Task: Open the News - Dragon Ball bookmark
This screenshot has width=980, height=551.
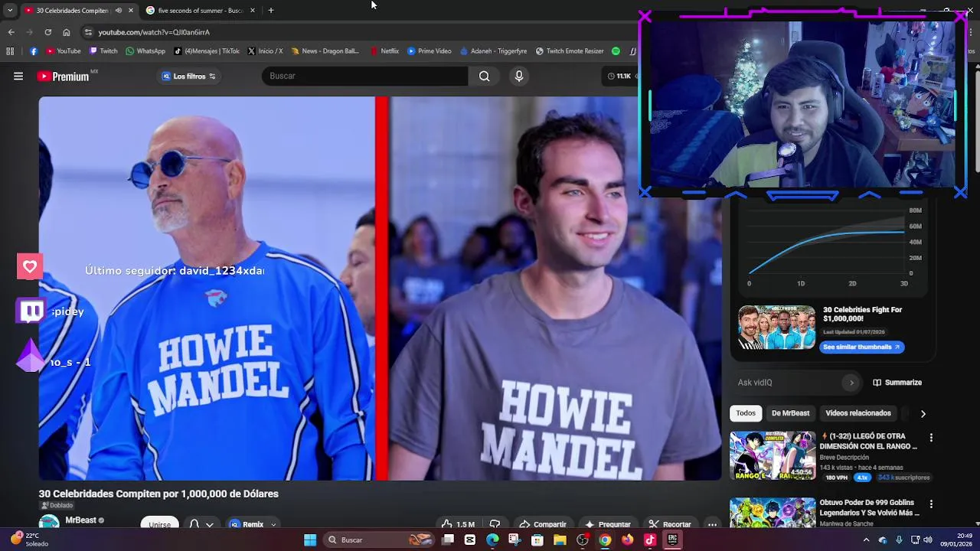Action: [325, 51]
